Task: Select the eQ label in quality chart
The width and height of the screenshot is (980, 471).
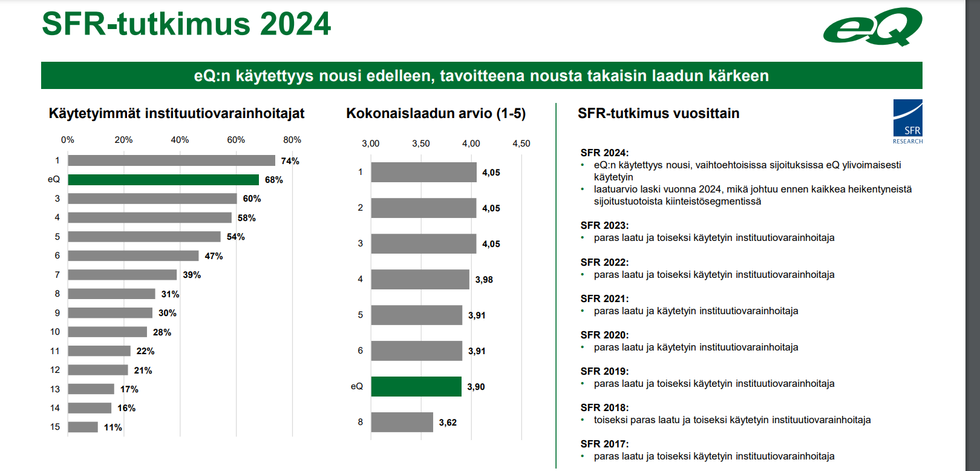Action: [357, 386]
